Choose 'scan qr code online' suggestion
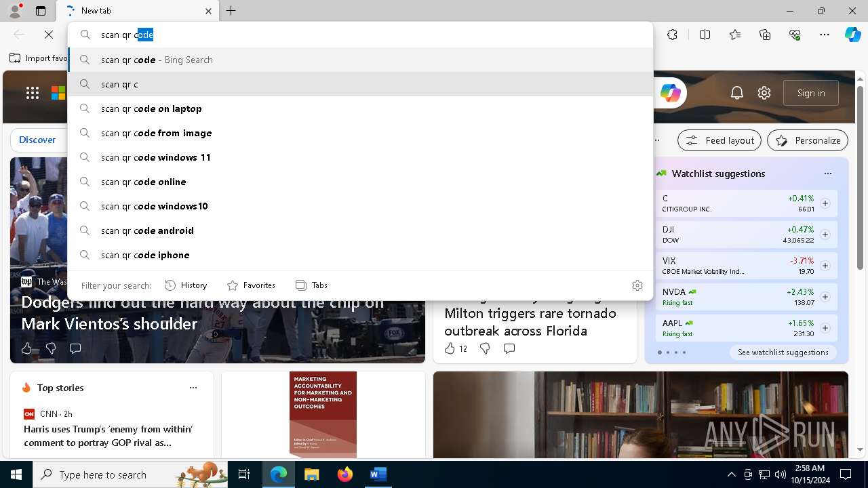 pos(360,182)
